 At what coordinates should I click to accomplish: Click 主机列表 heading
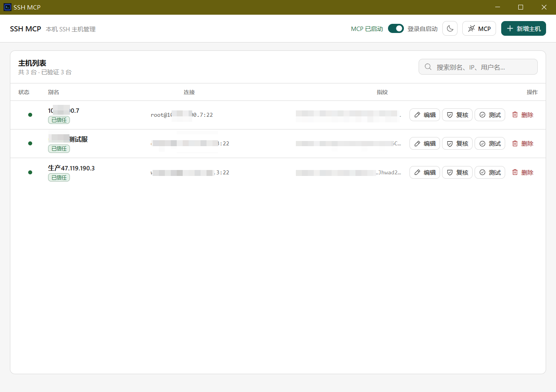[32, 63]
